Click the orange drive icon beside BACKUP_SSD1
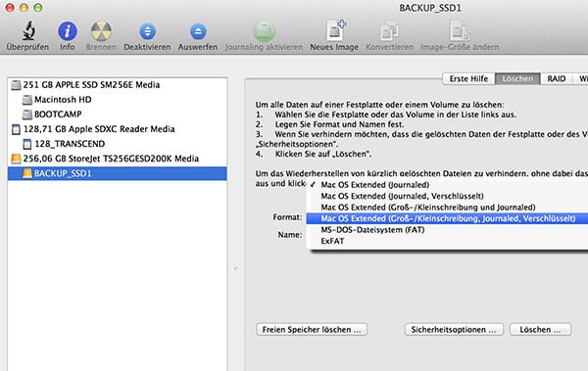Viewport: 588px width, 371px height. click(x=27, y=173)
